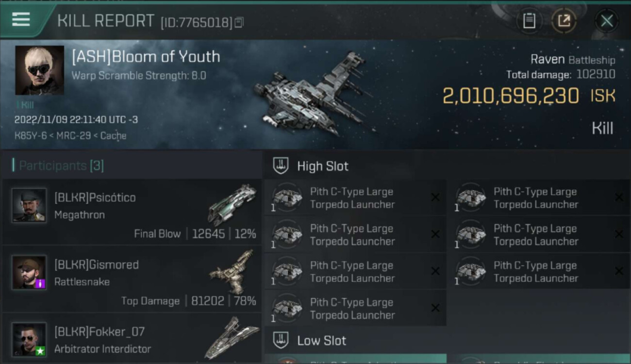Click the High Slot section icon
The height and width of the screenshot is (364, 631).
tap(281, 166)
